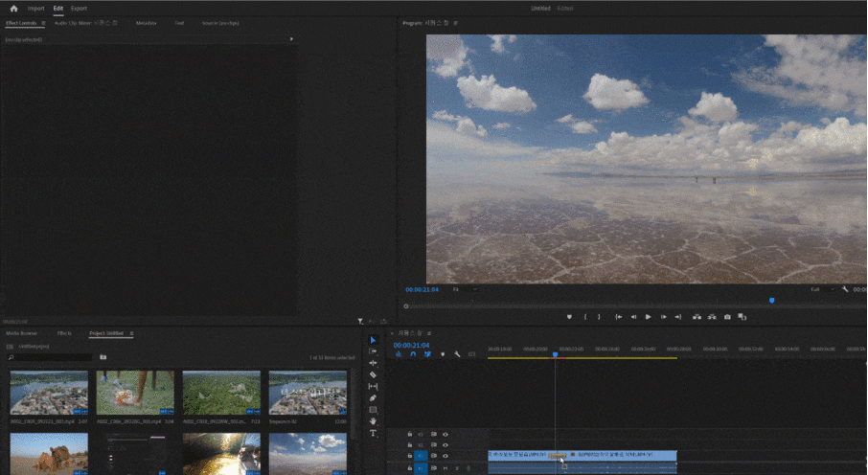Switch to Export workspace tab

79,9
